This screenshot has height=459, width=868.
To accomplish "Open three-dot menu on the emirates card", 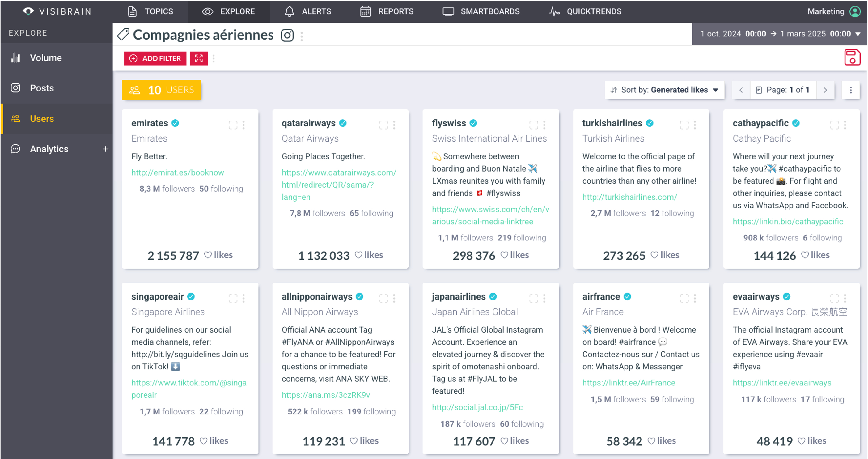I will tap(243, 125).
